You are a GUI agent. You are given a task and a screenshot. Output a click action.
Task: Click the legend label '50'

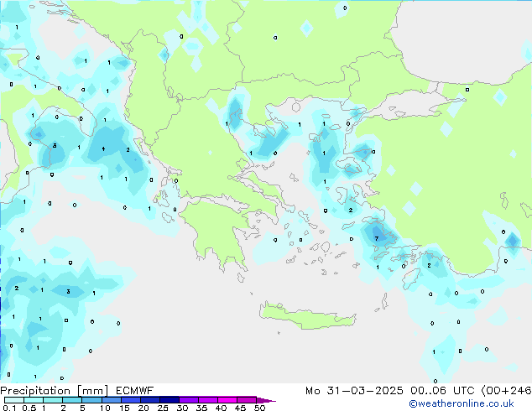260,408
